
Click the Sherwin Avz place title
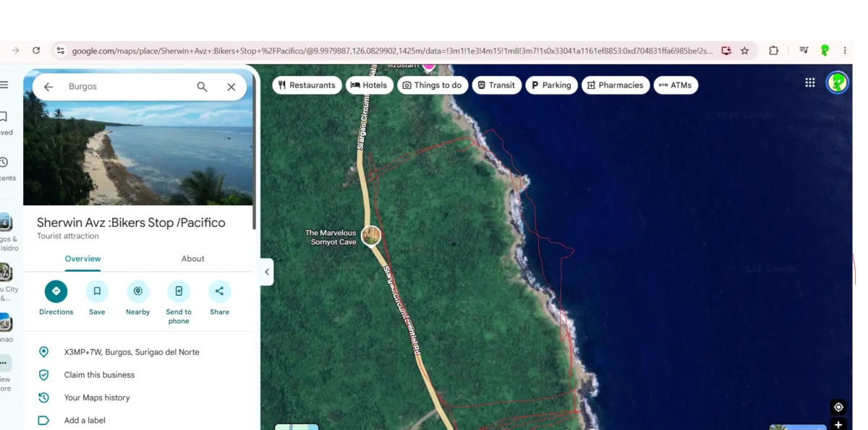131,223
